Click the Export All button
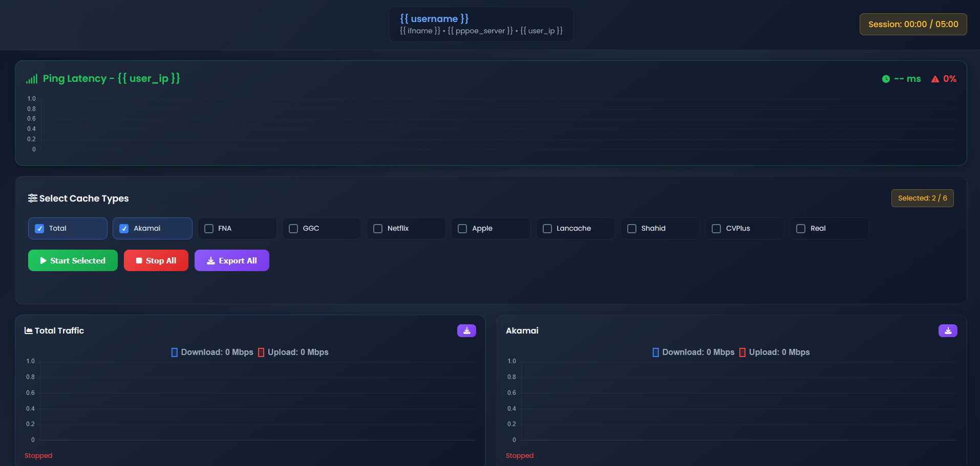Screen dimensions: 980x466 (x=231, y=260)
